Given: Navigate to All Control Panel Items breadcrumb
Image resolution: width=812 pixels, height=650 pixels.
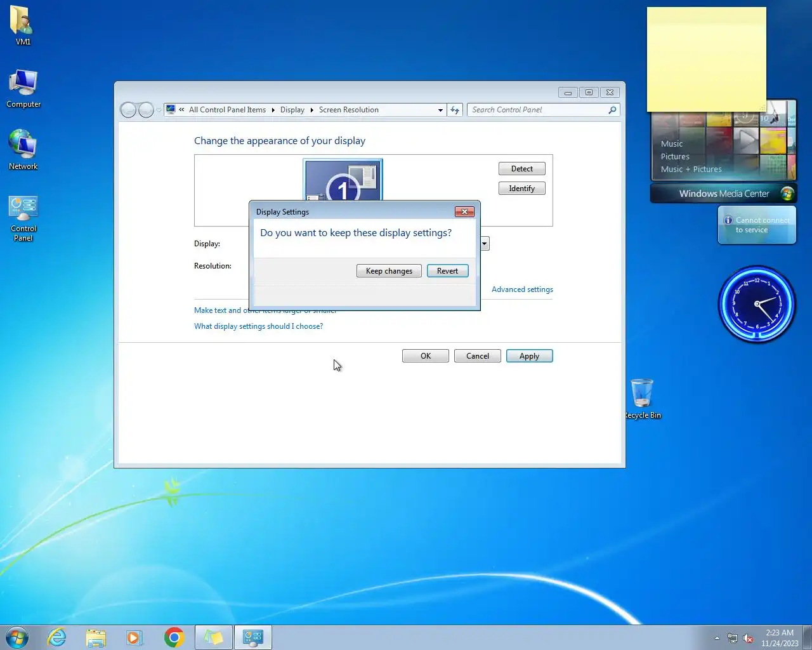Looking at the screenshot, I should (227, 110).
